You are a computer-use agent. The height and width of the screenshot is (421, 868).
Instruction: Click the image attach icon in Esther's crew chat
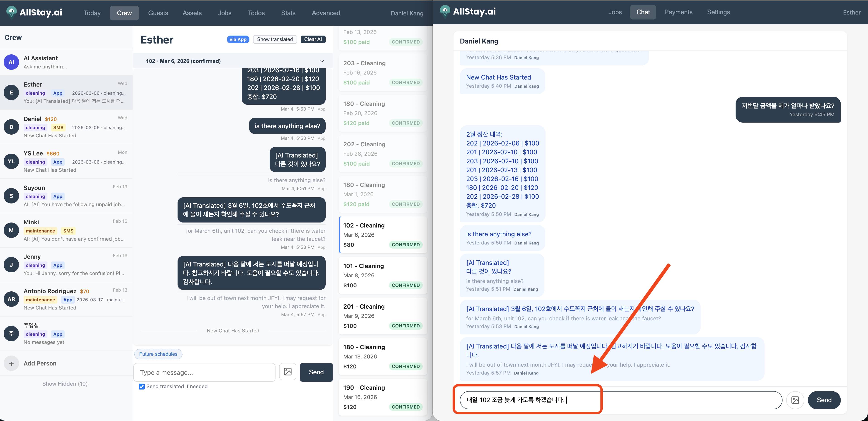[288, 372]
